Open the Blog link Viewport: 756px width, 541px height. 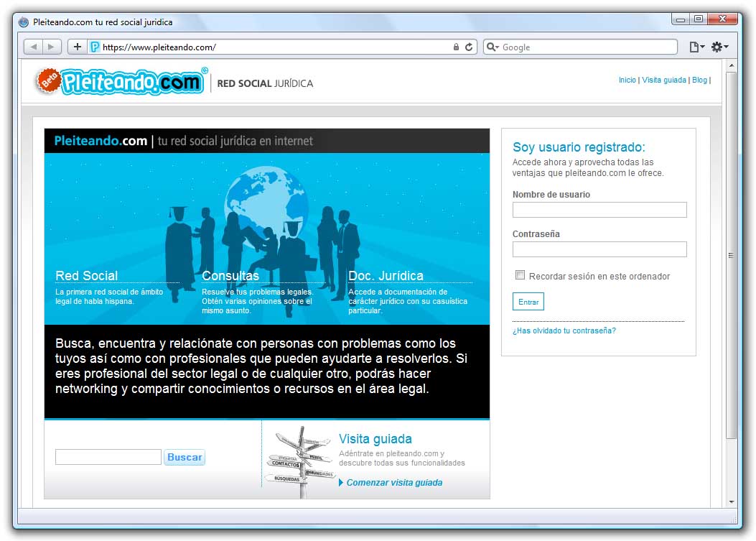click(699, 80)
